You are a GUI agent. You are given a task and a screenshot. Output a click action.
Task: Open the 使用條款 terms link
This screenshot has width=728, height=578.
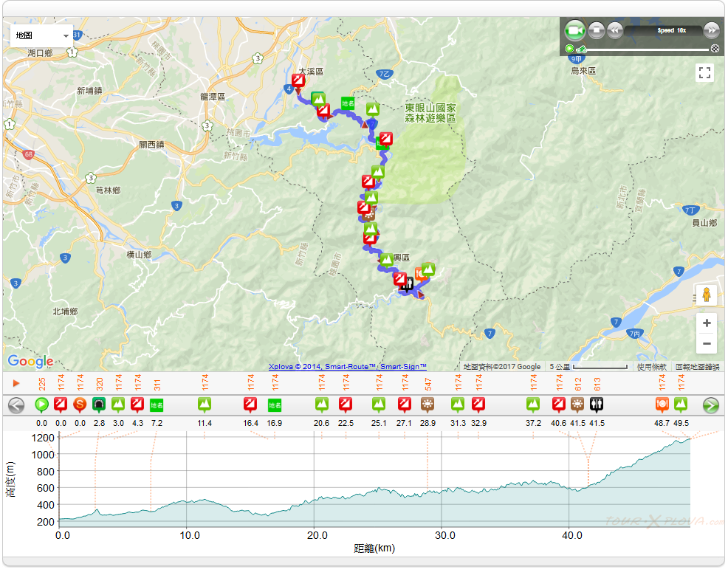[651, 367]
